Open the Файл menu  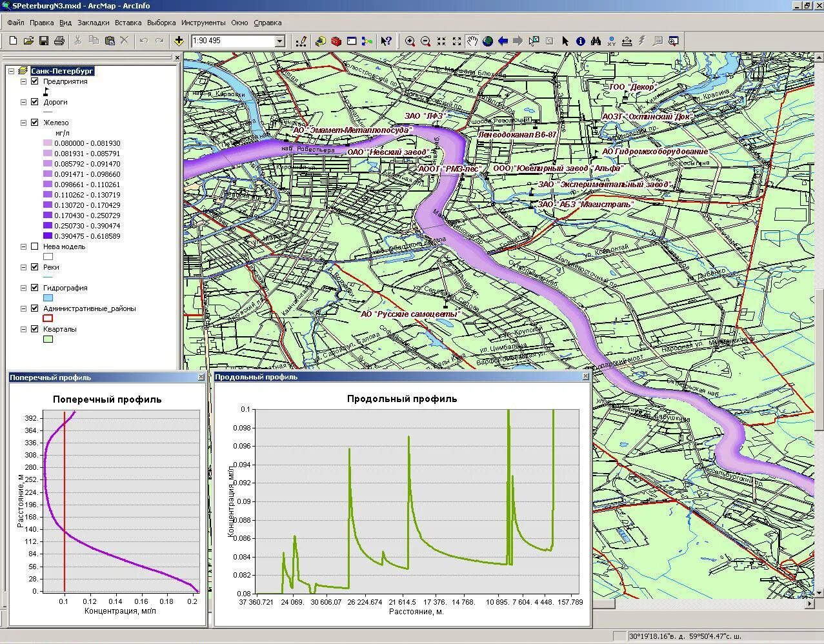tap(15, 23)
